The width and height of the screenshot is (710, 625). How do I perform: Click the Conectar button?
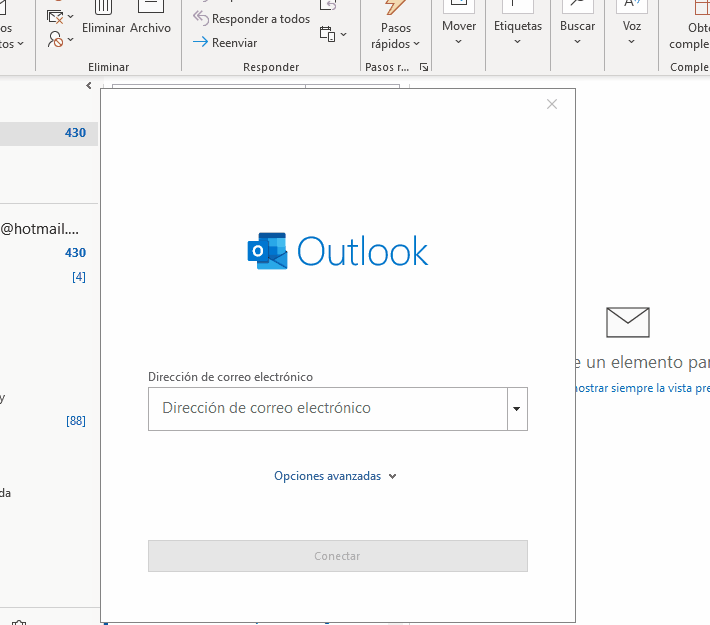(337, 556)
